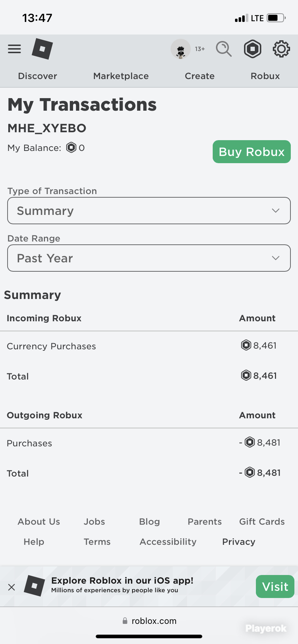Screen dimensions: 298x644
Task: Open the Accessibility footer link
Action: pos(168,542)
